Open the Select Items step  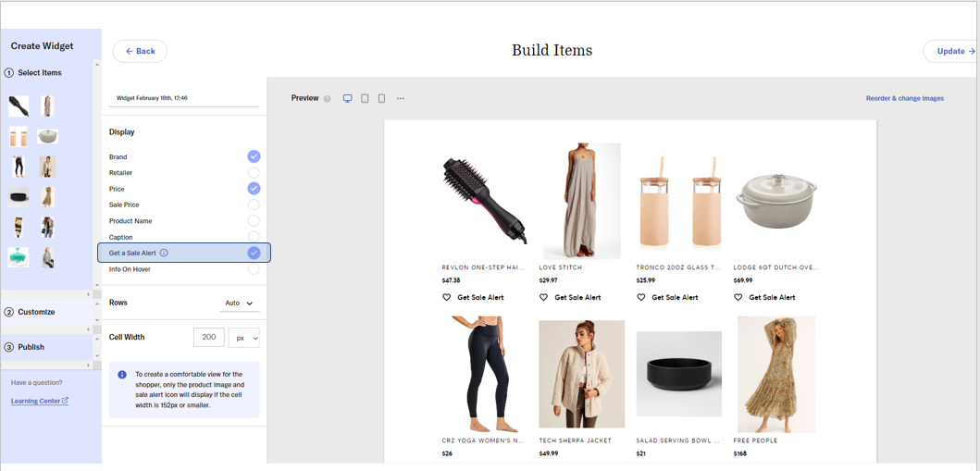[x=39, y=72]
